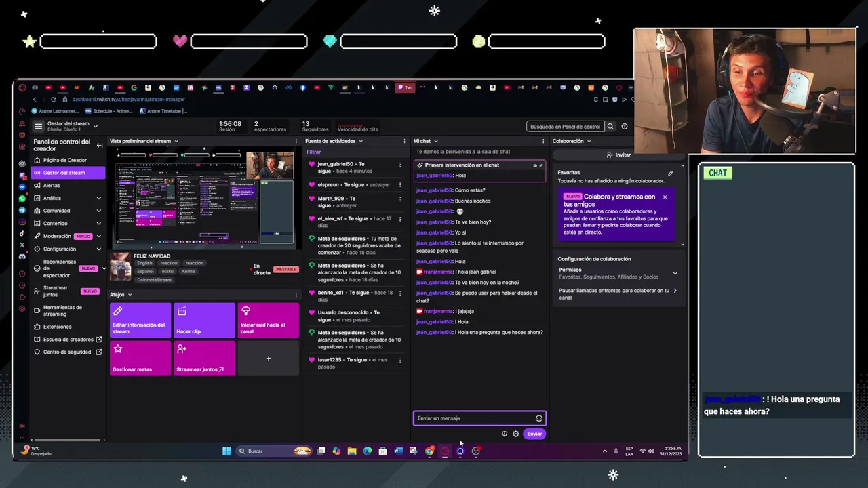Click the Streamear juntos shortcut tile

(x=204, y=358)
